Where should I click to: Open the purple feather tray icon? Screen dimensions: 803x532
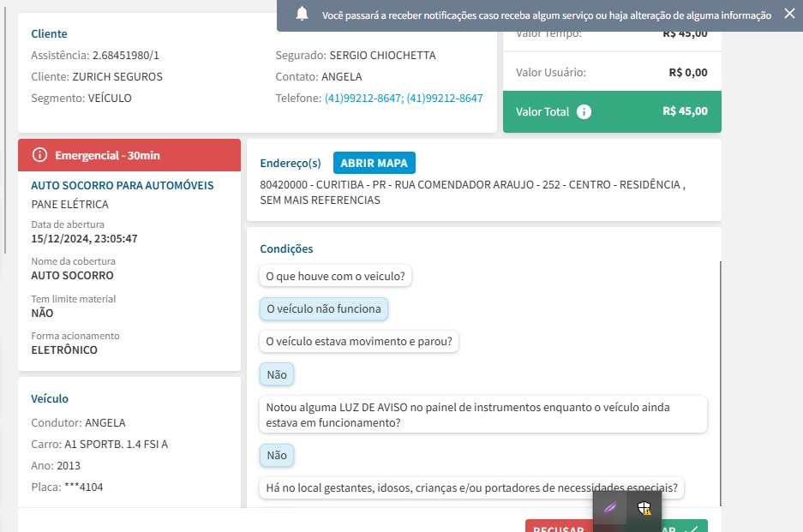[x=610, y=508]
